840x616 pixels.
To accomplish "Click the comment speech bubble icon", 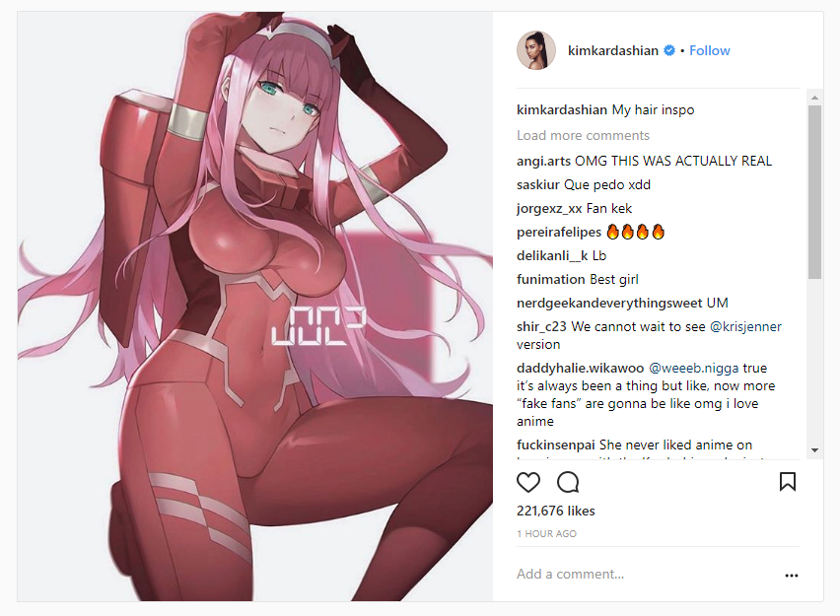I will pos(568,482).
